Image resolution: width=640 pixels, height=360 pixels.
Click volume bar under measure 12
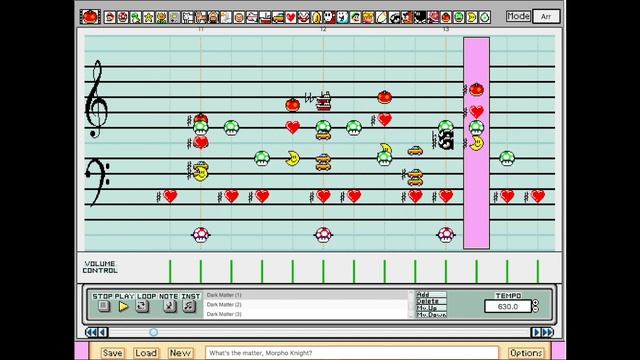click(323, 271)
